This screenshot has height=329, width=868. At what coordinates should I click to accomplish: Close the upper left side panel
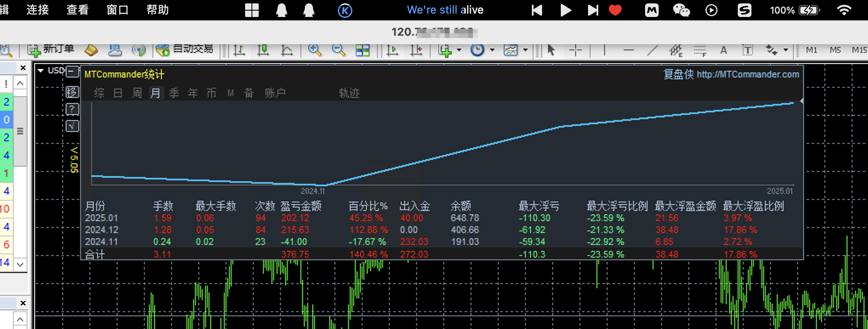point(23,68)
